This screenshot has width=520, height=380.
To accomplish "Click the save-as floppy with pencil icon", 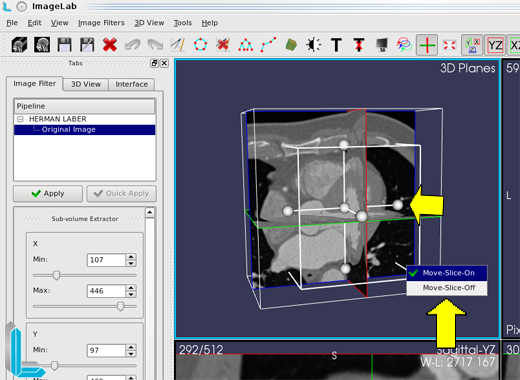I will coord(87,45).
